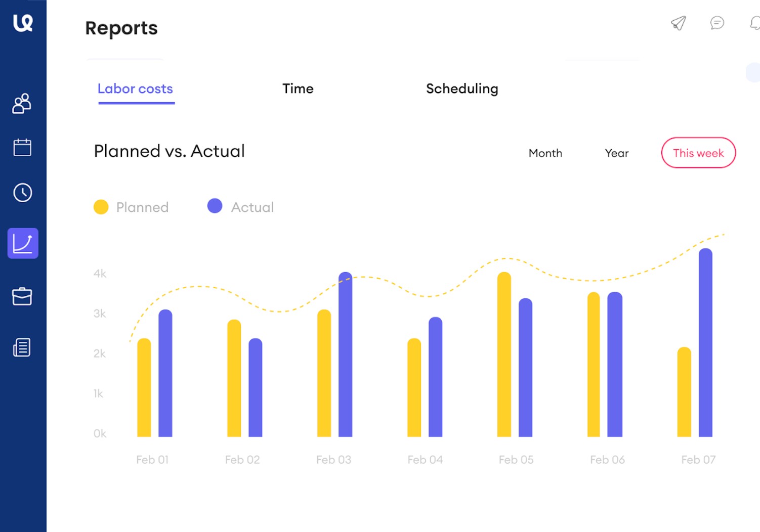Click the paper plane send icon

click(678, 23)
